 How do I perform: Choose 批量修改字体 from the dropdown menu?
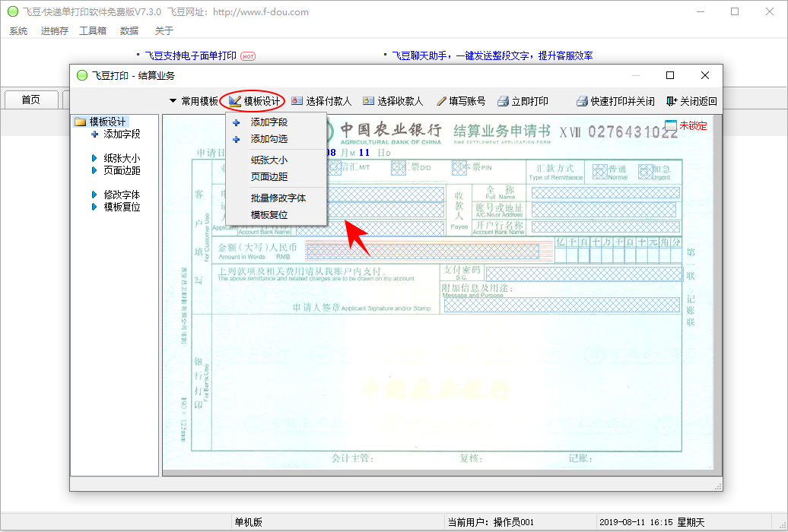click(x=278, y=198)
